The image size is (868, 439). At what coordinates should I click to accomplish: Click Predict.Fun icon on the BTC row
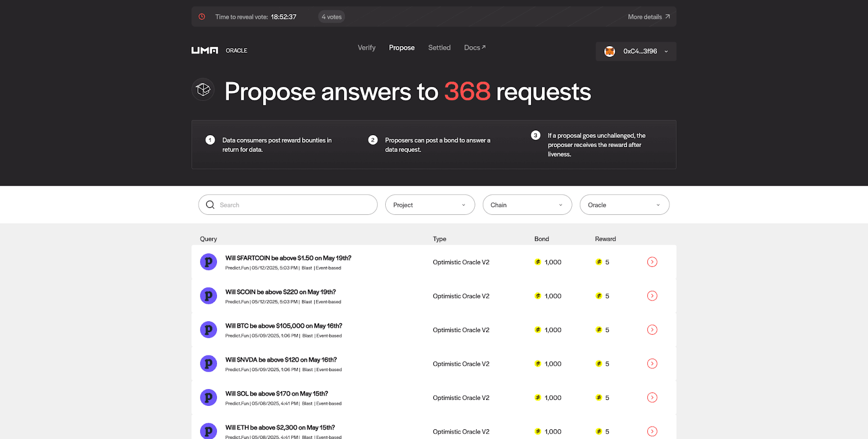click(208, 330)
